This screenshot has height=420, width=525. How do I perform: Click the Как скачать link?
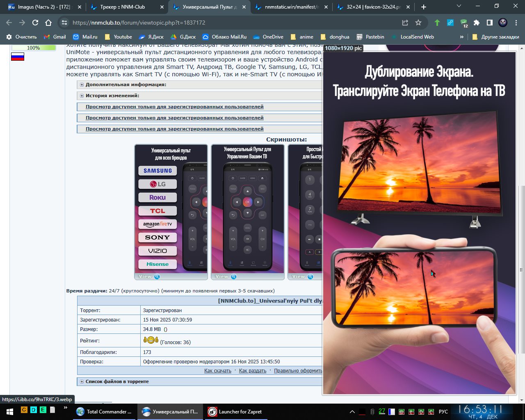(x=217, y=371)
